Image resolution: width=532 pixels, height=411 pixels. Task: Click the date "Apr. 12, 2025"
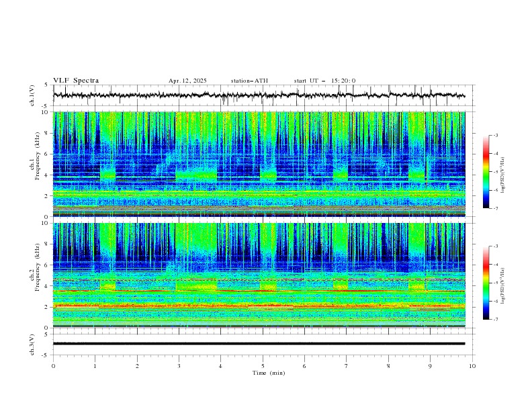(x=187, y=81)
